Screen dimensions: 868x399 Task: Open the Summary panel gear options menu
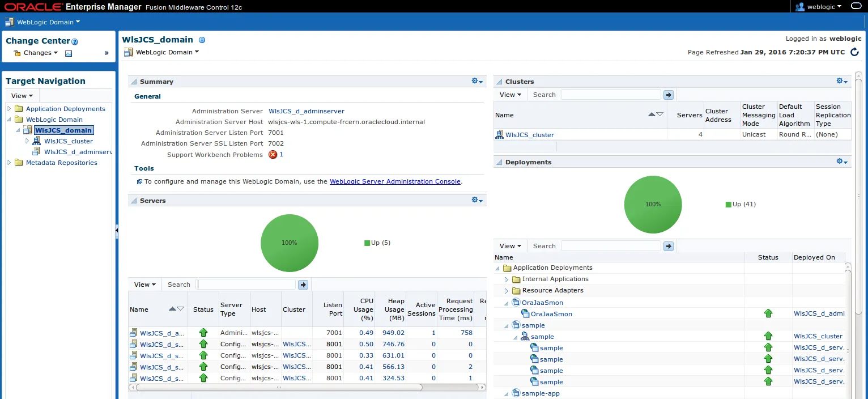[x=477, y=81]
